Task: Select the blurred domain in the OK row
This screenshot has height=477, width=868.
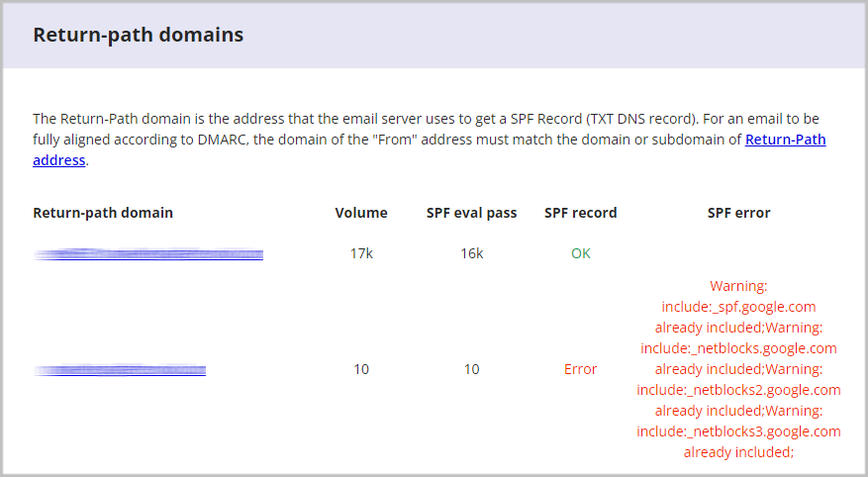Action: coord(148,254)
